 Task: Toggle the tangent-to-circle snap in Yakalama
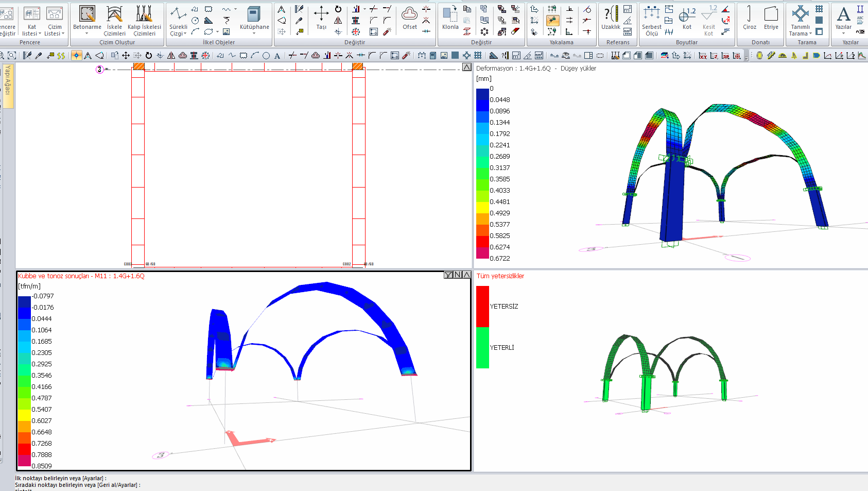587,9
